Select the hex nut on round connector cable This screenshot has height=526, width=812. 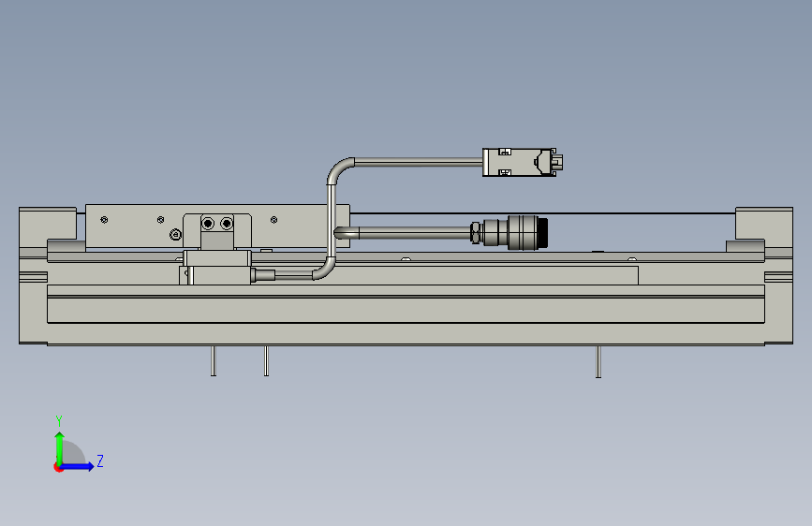tap(476, 233)
